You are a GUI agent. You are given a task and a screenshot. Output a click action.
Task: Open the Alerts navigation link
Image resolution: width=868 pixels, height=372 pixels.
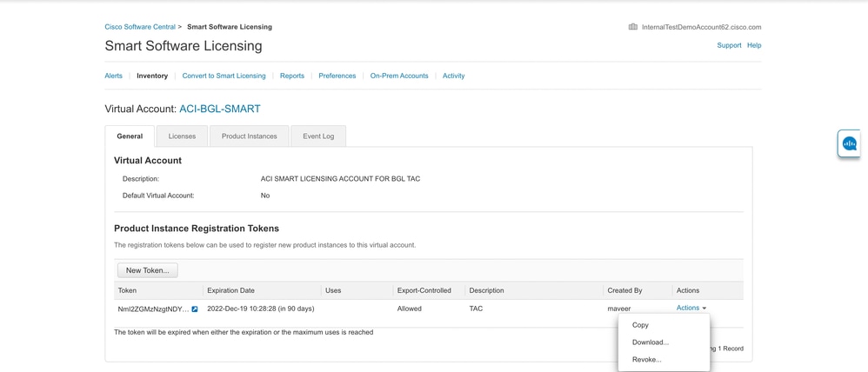(x=114, y=76)
